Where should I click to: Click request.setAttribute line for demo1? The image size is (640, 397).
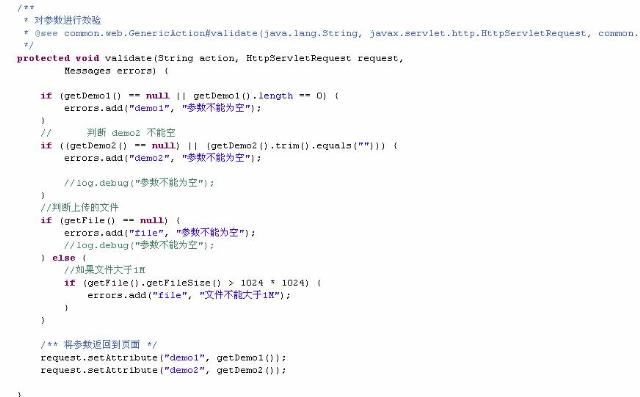coord(163,358)
